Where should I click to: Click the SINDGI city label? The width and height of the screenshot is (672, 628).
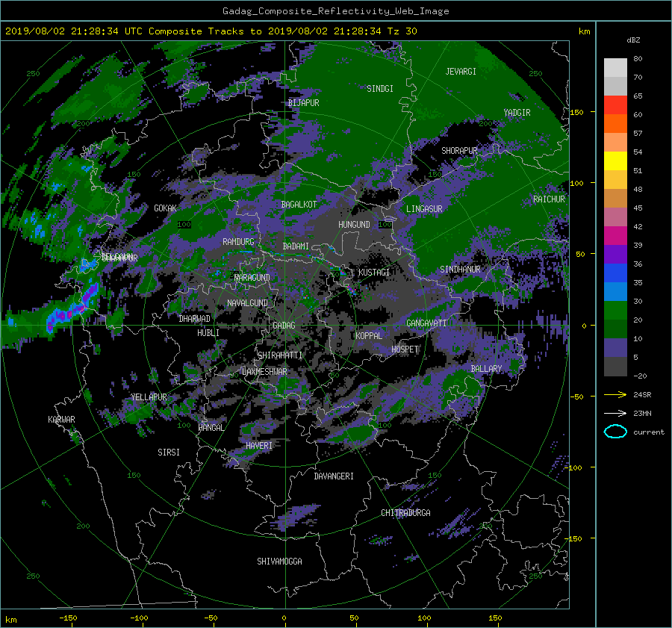pyautogui.click(x=380, y=89)
